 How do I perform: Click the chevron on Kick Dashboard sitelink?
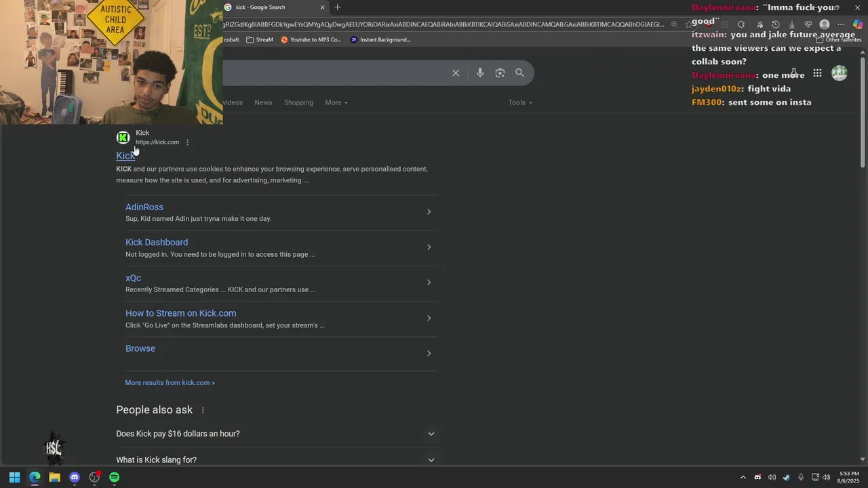coord(429,247)
